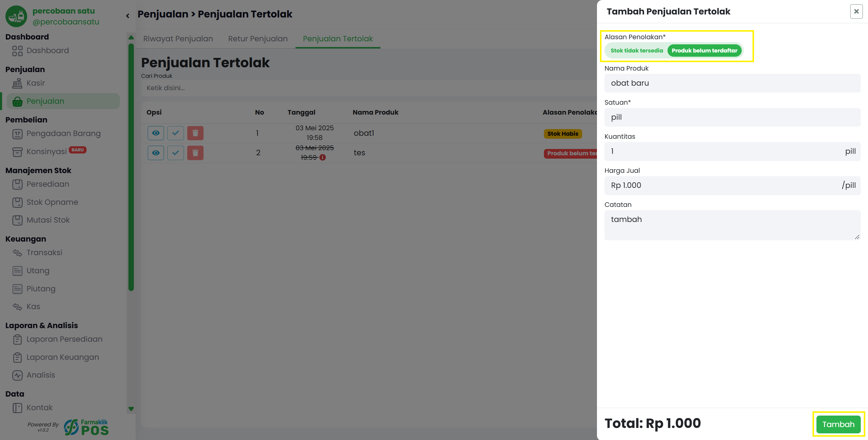Click the Nama Produk field containing obat baru

[x=732, y=83]
